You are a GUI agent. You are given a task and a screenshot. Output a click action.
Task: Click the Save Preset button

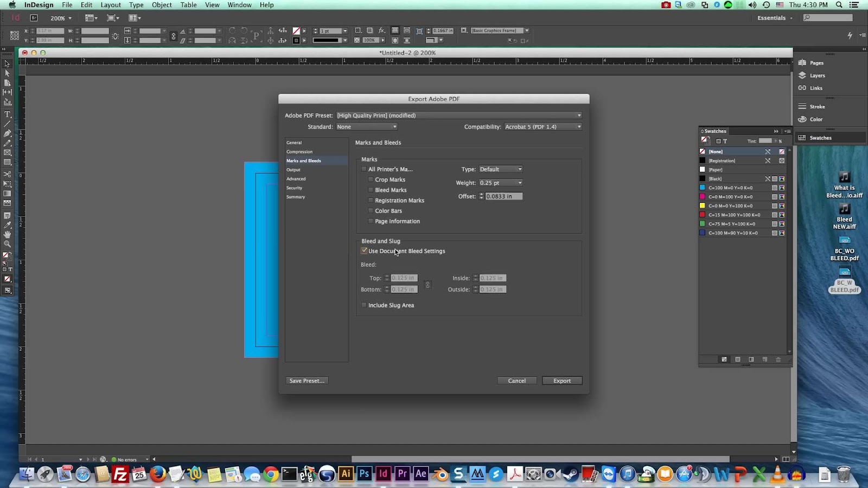coord(307,381)
